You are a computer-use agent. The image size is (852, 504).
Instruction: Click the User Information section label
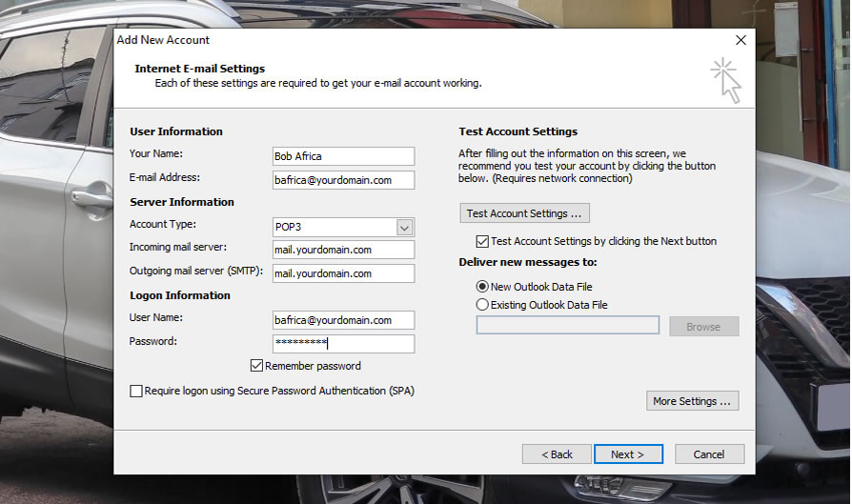pos(176,131)
